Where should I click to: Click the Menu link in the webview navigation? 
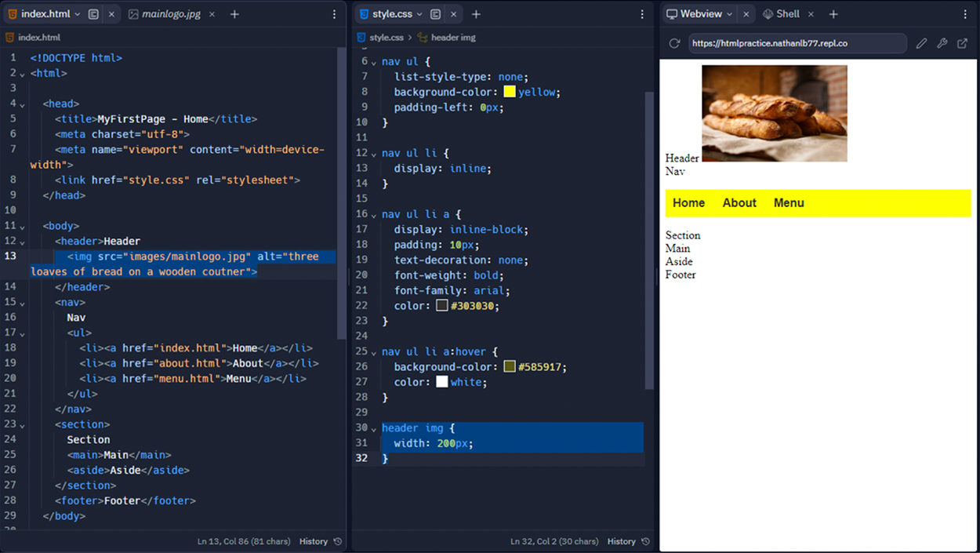click(x=789, y=203)
